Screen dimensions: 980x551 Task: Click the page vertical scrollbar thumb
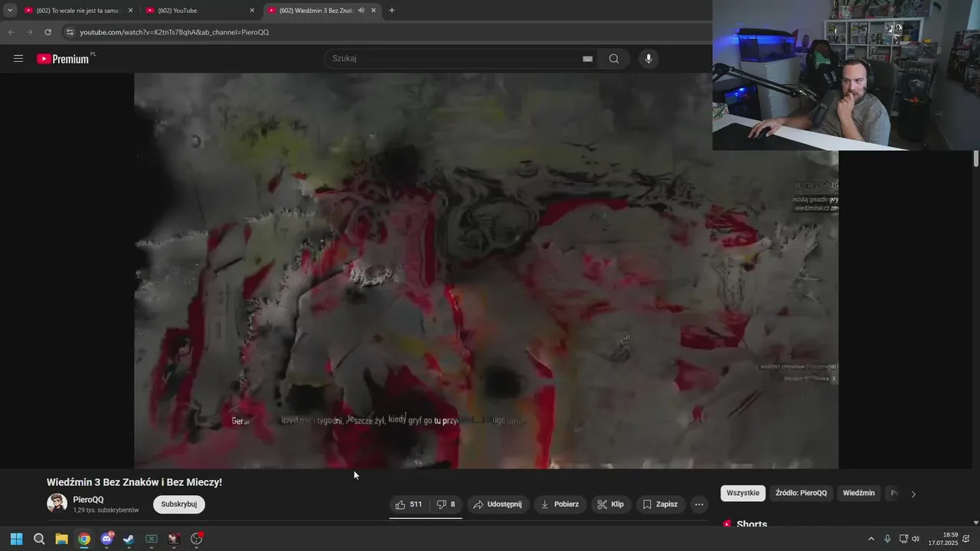[x=976, y=158]
